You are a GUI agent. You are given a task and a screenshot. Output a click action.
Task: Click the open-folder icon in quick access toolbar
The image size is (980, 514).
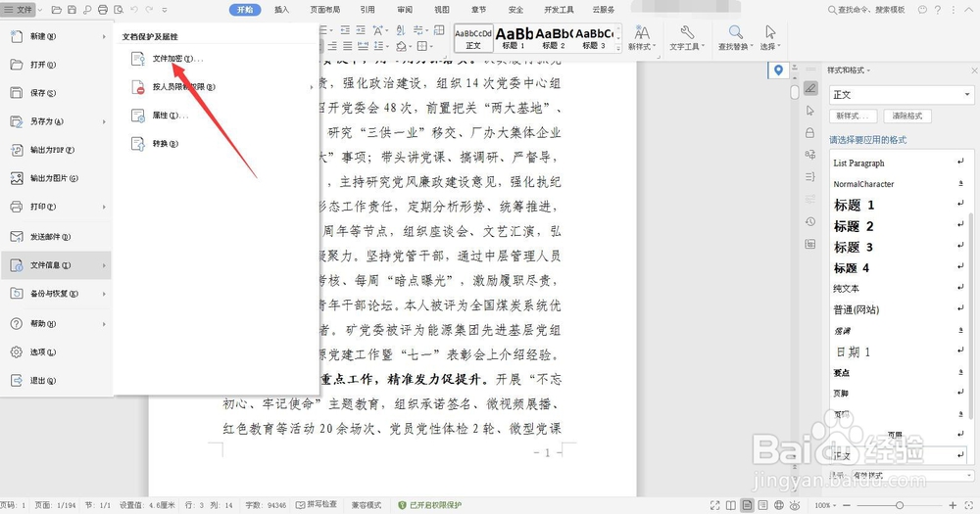click(x=56, y=10)
